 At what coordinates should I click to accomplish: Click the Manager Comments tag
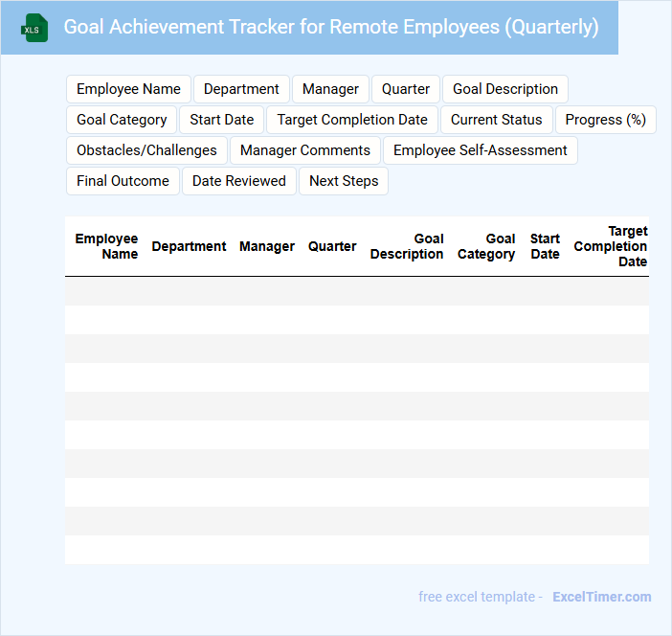coord(305,150)
